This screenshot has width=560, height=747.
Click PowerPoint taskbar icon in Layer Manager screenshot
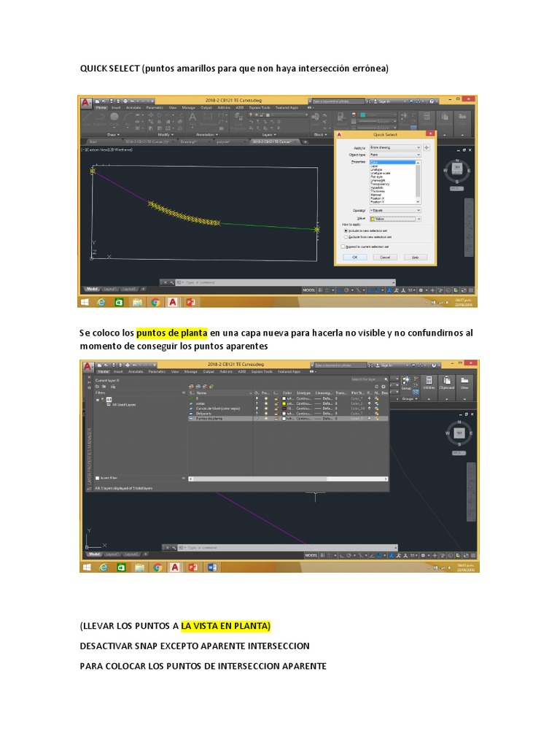(192, 568)
